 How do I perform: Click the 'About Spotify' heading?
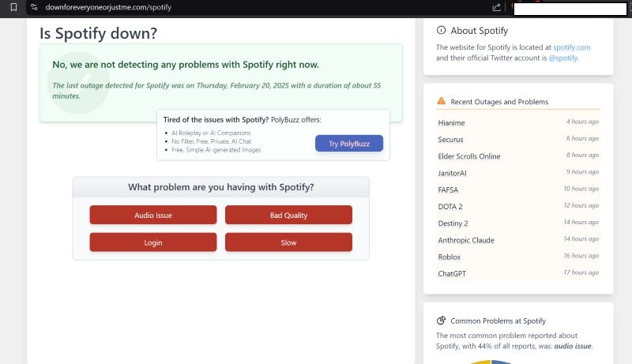tap(480, 31)
